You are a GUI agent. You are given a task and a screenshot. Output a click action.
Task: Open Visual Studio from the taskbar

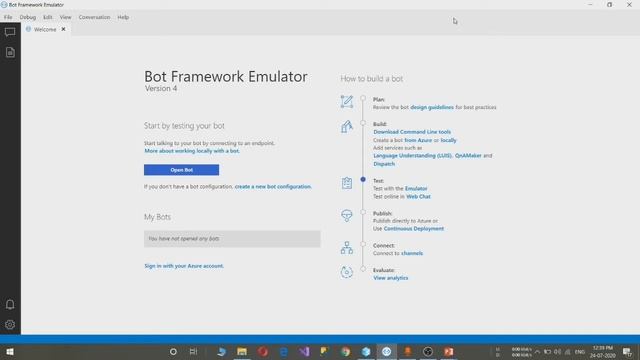[x=304, y=351]
